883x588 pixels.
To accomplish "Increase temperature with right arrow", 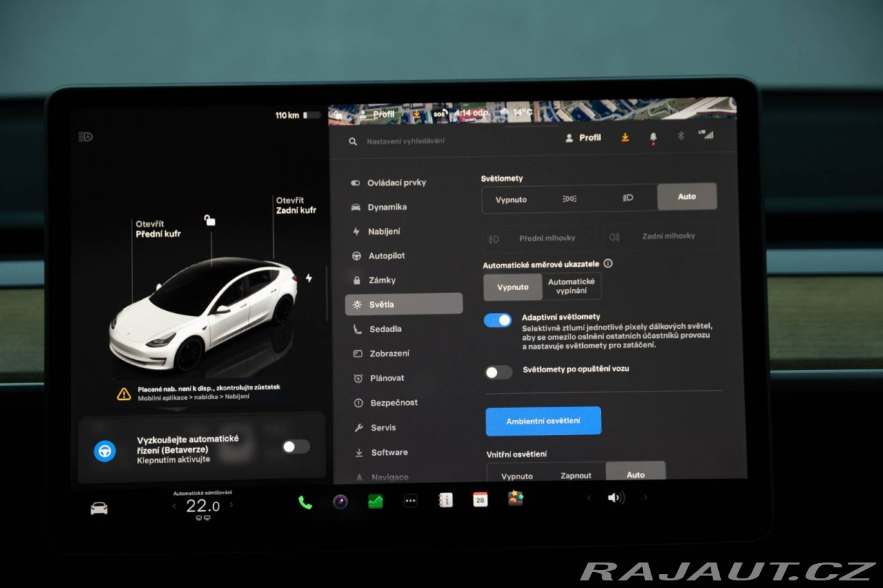I will (231, 505).
